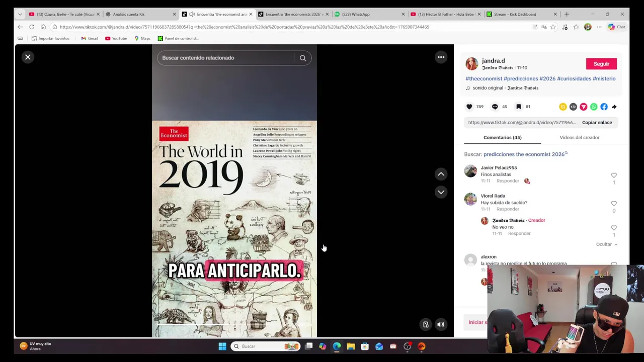Image resolution: width=644 pixels, height=362 pixels.
Task: Open the three-dots more options menu on video
Action: click(x=441, y=57)
